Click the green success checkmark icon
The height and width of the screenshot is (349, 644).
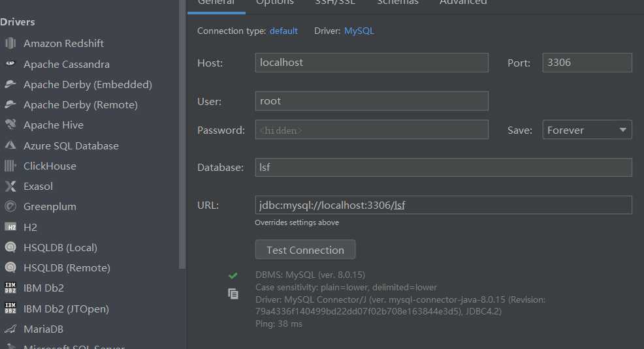coord(233,275)
